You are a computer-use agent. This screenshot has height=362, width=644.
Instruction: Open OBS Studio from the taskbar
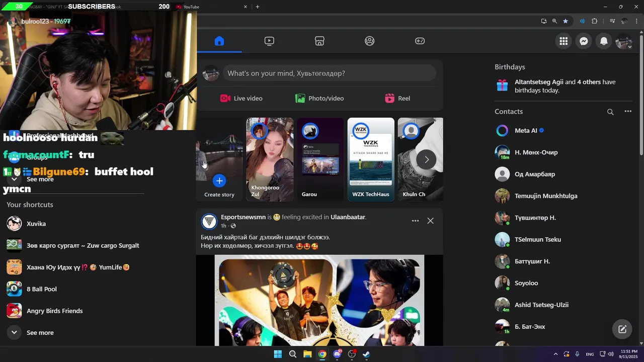point(352,354)
